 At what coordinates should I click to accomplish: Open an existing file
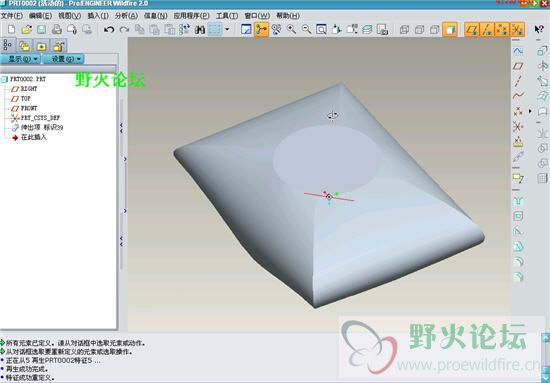27,29
